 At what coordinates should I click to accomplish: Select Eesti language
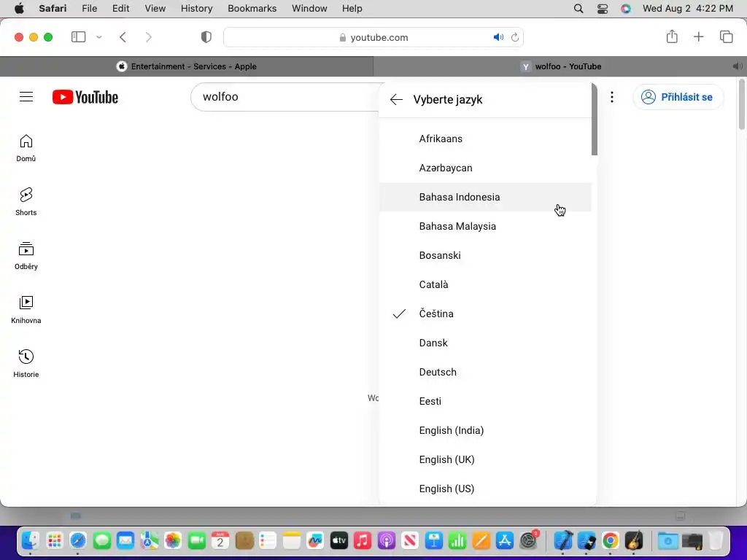pos(485,401)
